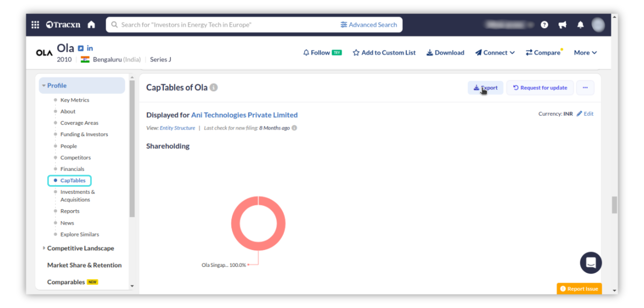Open the chat support bubble icon
The height and width of the screenshot is (308, 644).
591,263
